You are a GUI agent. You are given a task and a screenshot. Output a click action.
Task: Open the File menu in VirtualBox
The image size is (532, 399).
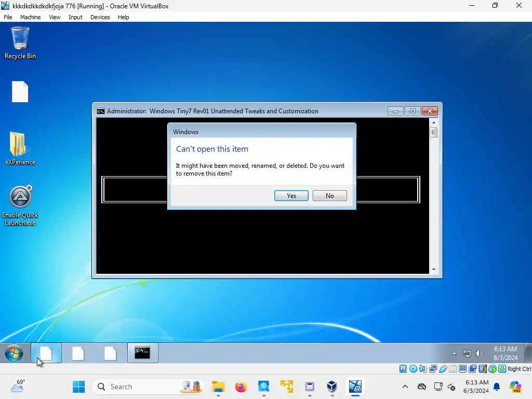pos(8,17)
